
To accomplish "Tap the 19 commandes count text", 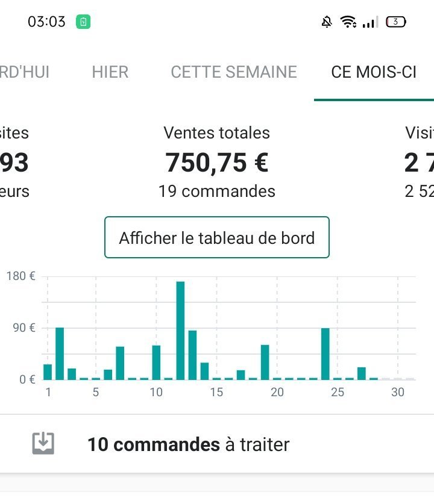I will point(217,191).
